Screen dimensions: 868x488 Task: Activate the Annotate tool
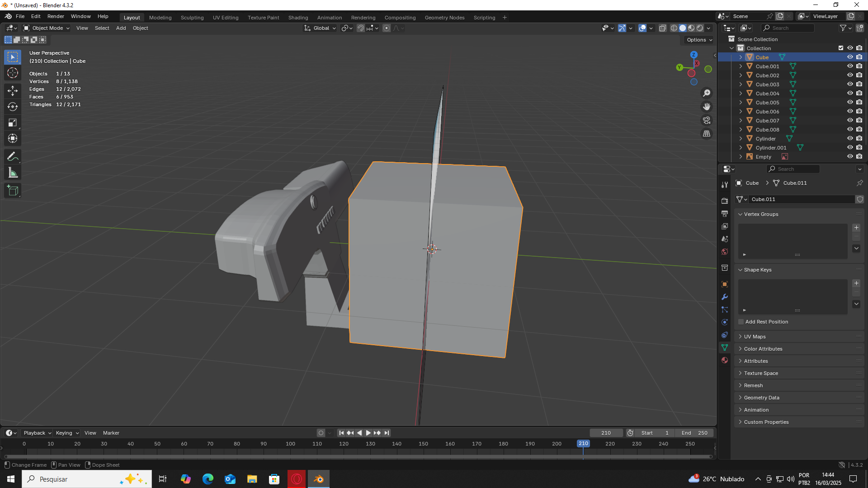pyautogui.click(x=13, y=157)
